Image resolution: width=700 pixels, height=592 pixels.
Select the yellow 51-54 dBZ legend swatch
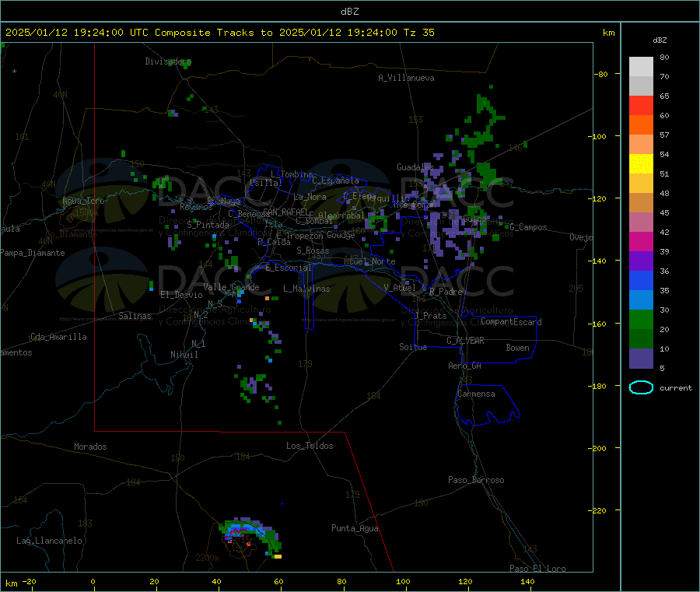coord(641,164)
